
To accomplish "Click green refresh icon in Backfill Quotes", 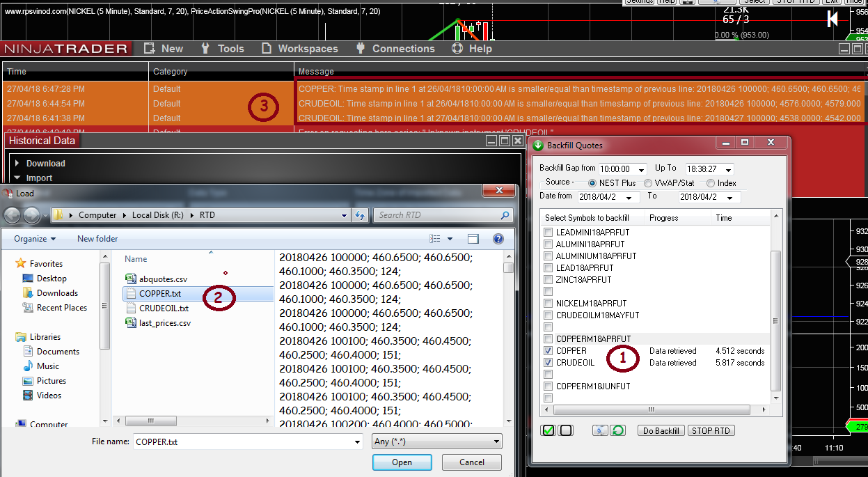I will pos(617,430).
